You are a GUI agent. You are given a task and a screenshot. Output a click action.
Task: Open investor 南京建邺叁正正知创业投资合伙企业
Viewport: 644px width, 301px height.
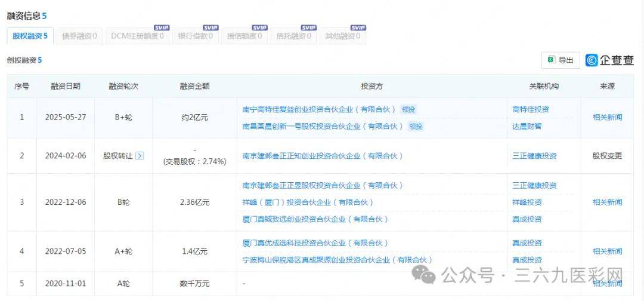[x=323, y=156]
